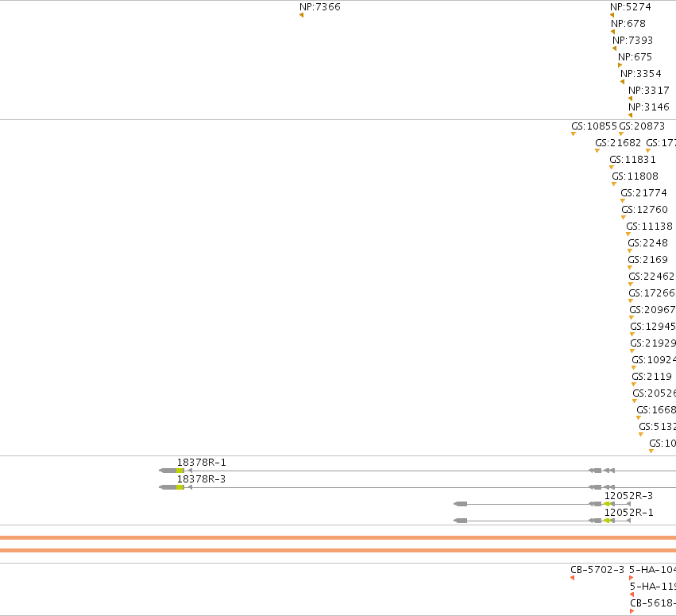Open the GS:11808 insertion

[635, 176]
